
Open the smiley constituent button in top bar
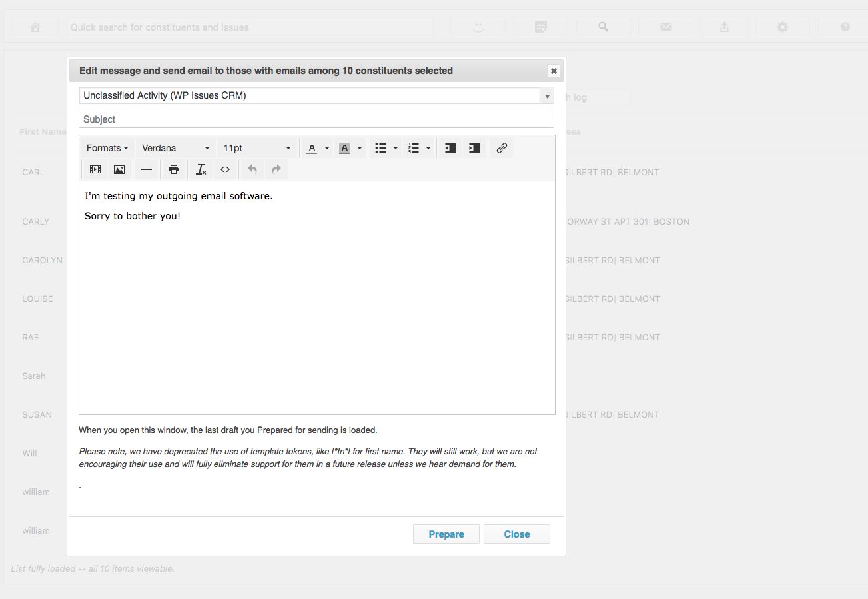(478, 27)
